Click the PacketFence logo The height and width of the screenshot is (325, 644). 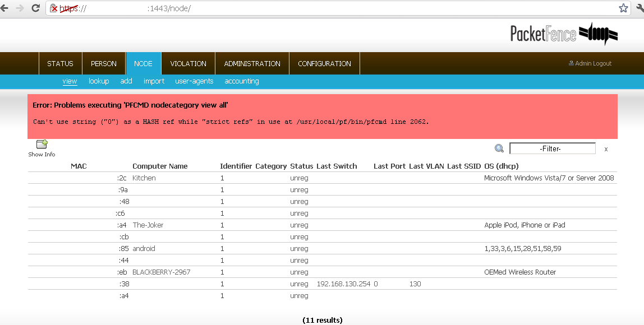point(563,34)
